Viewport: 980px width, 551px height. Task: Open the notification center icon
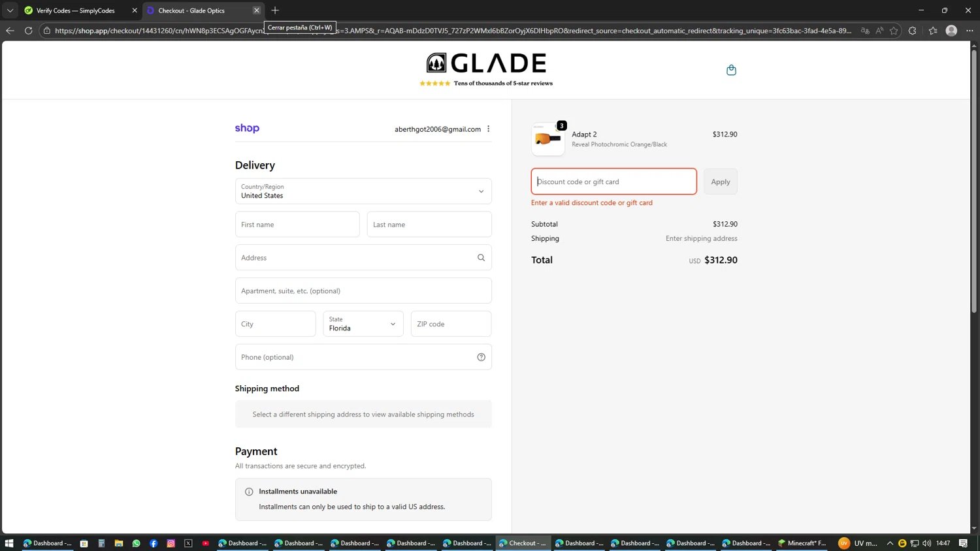tap(964, 543)
